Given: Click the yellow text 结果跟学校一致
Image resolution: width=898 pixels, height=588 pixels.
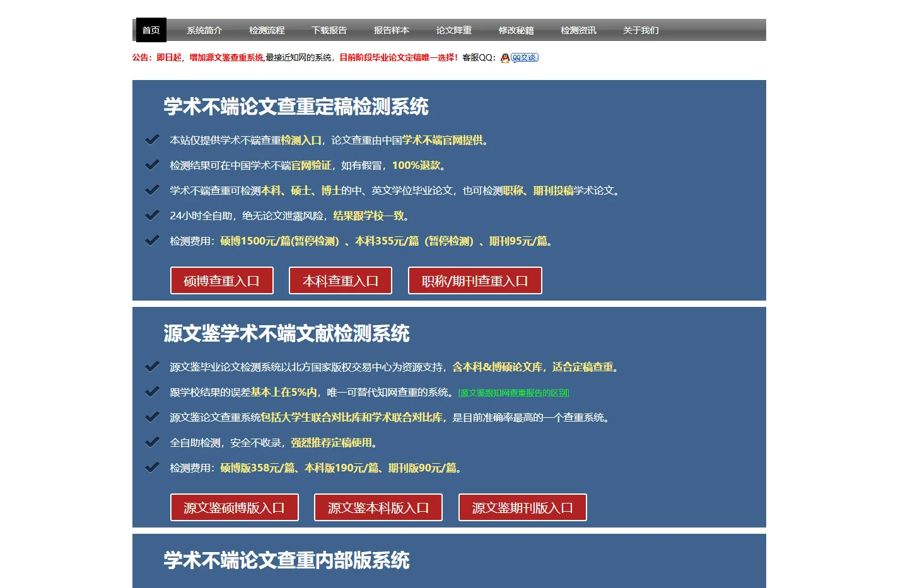Looking at the screenshot, I should 368,216.
